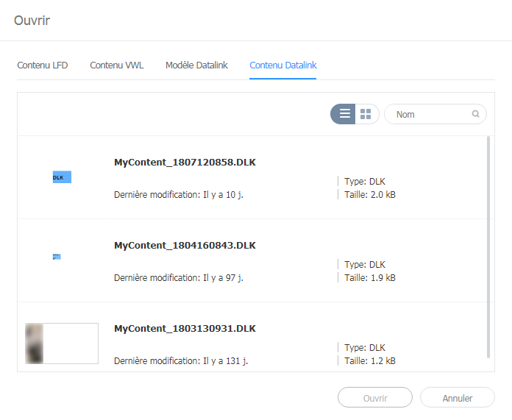This screenshot has height=420, width=512.
Task: Click the thumbnail of MyContent_1803130931
Action: pos(62,343)
